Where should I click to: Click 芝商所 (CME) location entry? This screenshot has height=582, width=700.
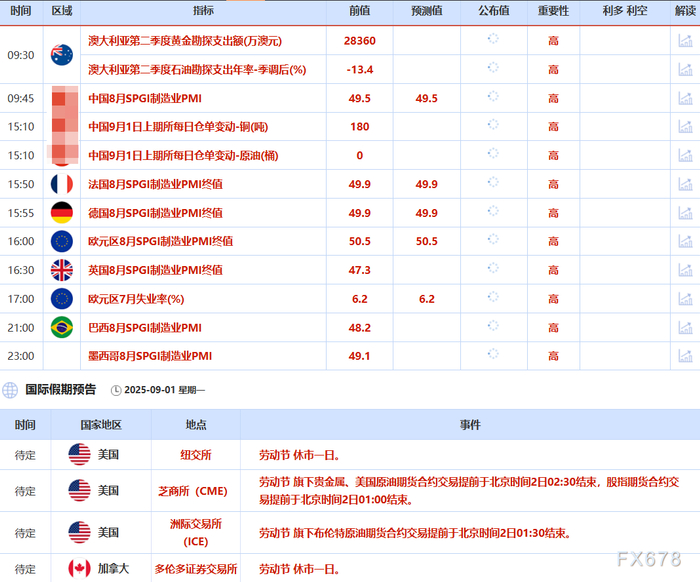click(x=193, y=491)
